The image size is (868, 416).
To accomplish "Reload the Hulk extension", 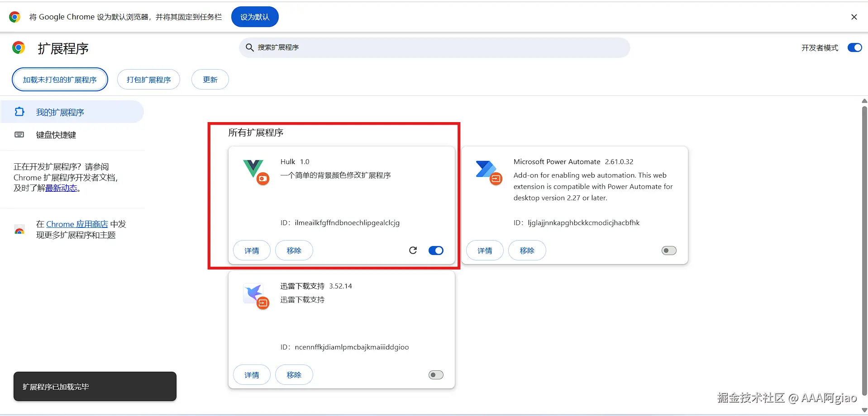I will pyautogui.click(x=413, y=251).
